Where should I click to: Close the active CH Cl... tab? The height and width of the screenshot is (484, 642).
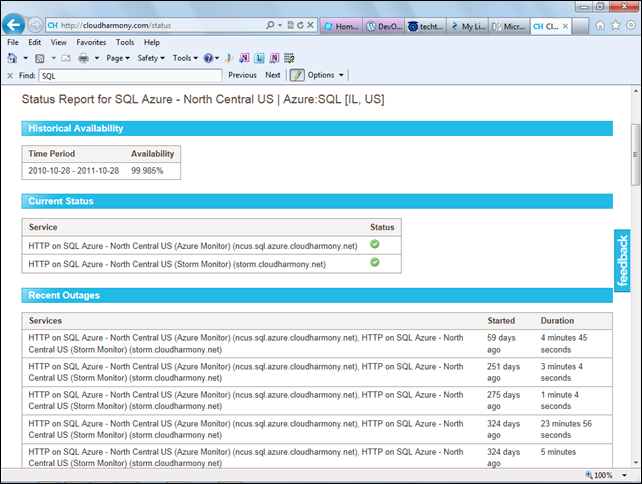[565, 26]
